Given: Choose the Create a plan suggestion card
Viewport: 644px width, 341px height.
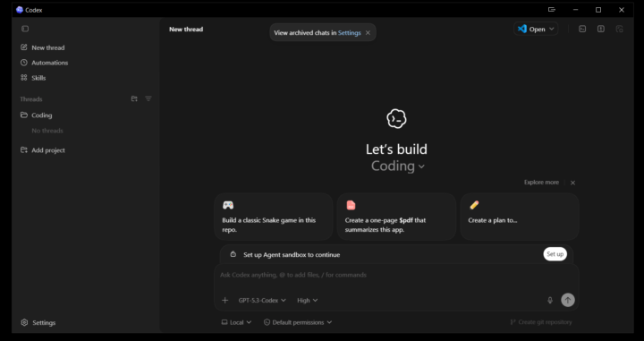Looking at the screenshot, I should click(x=520, y=217).
